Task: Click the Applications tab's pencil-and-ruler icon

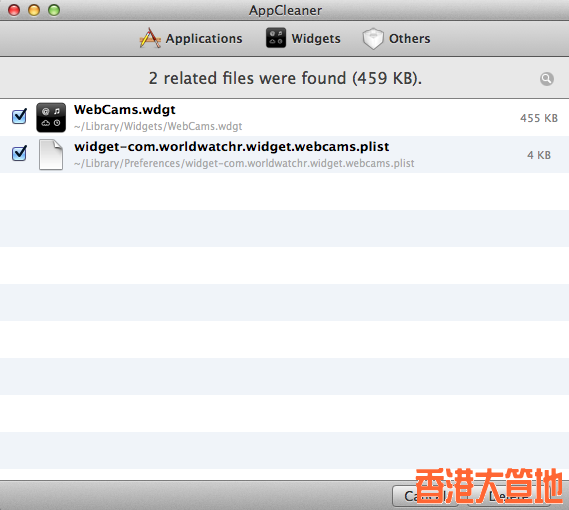Action: click(x=150, y=38)
